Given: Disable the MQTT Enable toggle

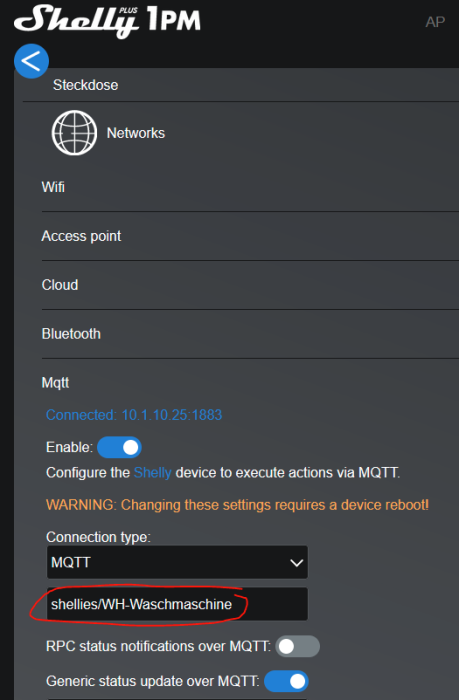Looking at the screenshot, I should tap(119, 447).
